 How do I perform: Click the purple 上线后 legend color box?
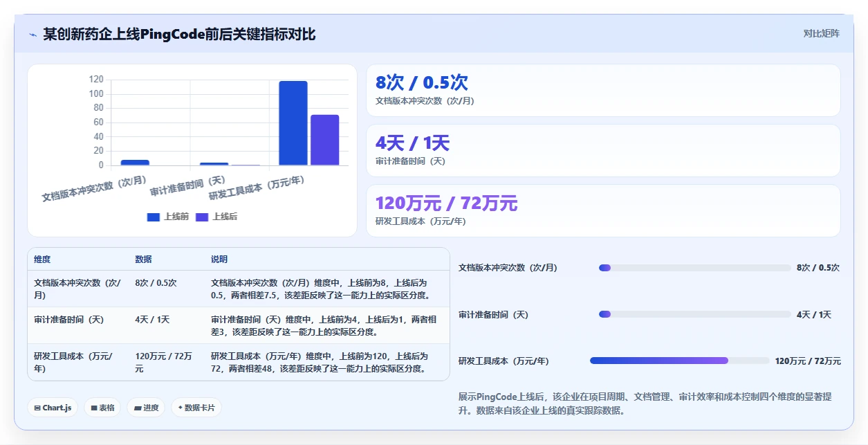202,217
